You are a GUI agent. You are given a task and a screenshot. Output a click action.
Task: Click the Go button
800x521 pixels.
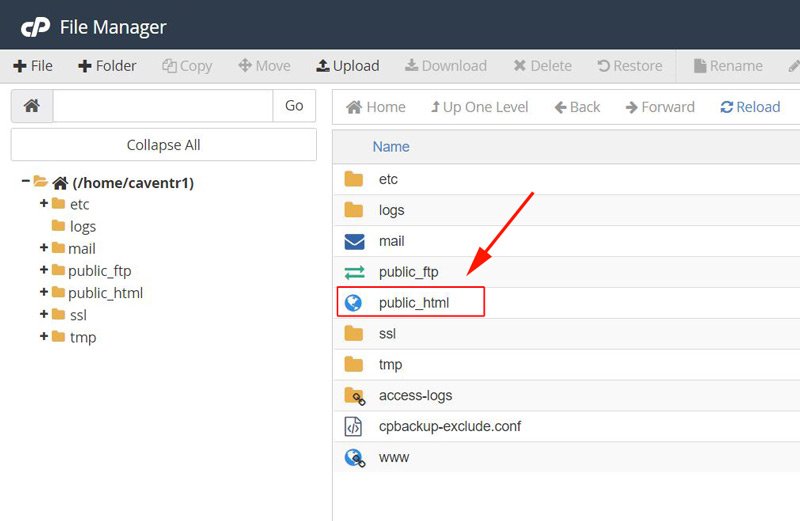click(294, 106)
